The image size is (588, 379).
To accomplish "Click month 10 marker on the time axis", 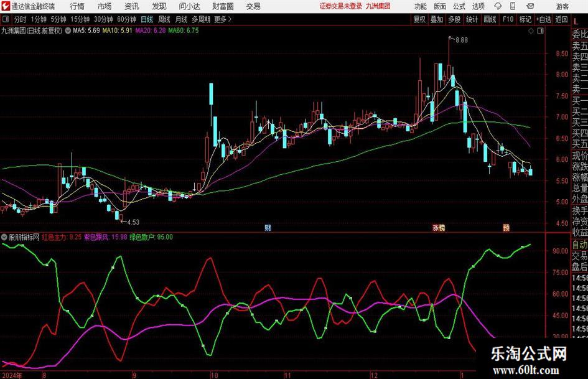I will (214, 375).
